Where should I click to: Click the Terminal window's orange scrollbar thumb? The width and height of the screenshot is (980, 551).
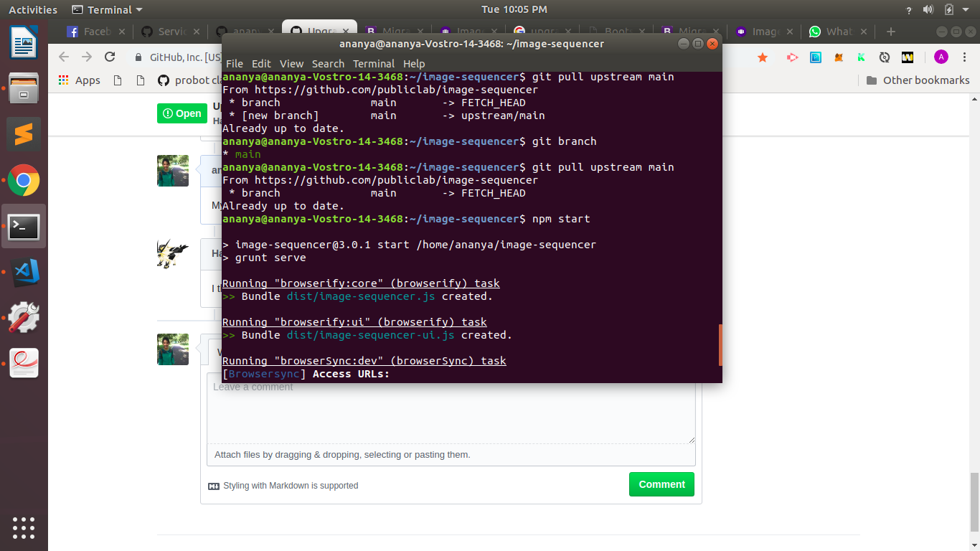(720, 345)
